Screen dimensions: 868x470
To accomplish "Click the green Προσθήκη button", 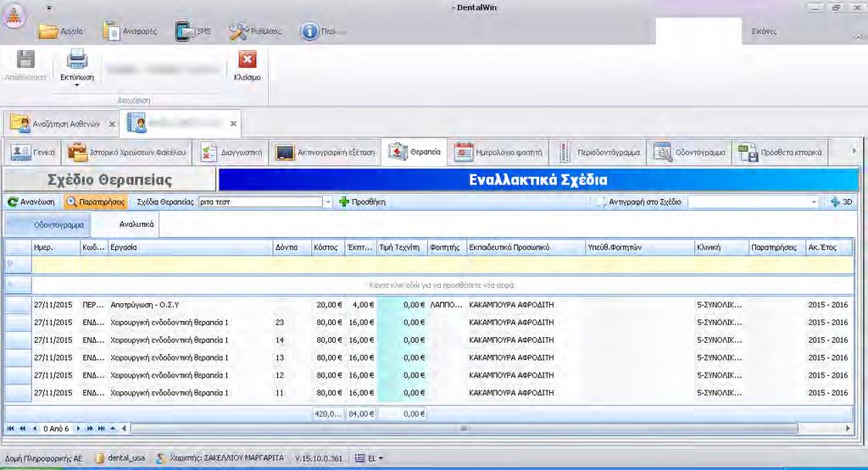I will point(363,202).
